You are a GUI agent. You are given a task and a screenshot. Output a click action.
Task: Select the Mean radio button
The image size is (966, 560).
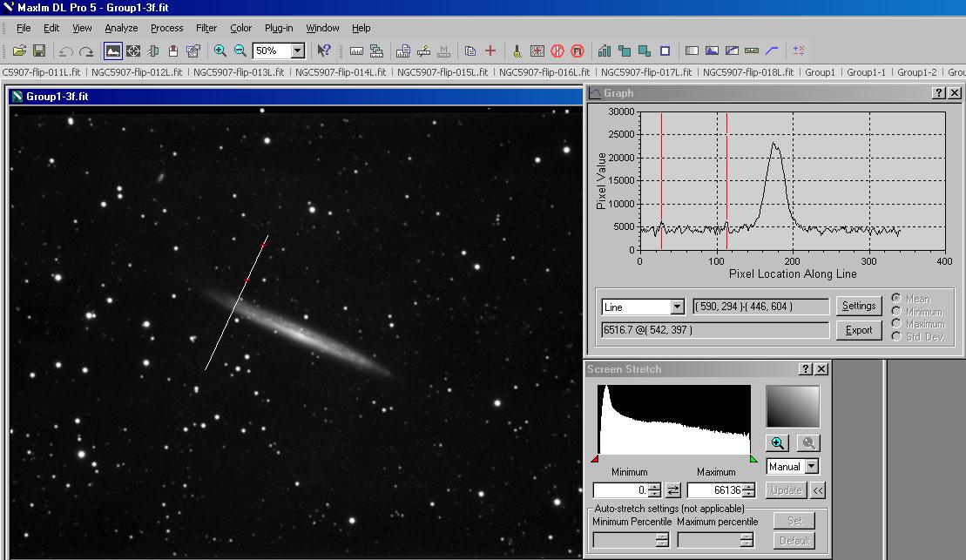coord(896,299)
